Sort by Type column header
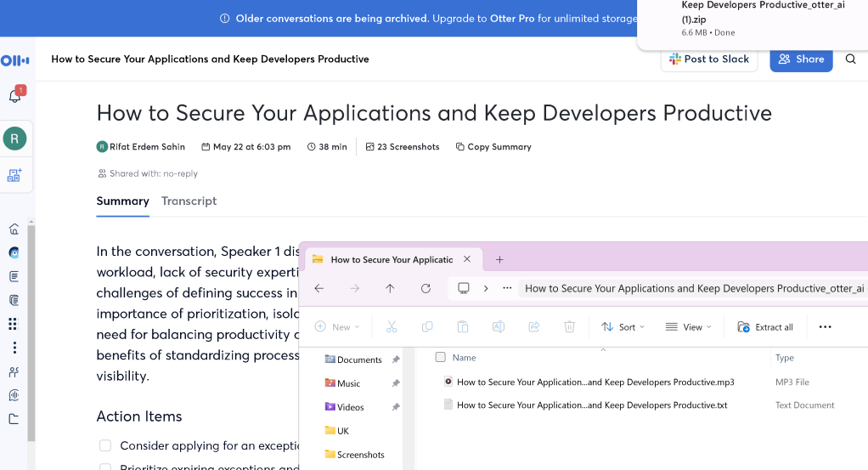The image size is (868, 470). (785, 358)
